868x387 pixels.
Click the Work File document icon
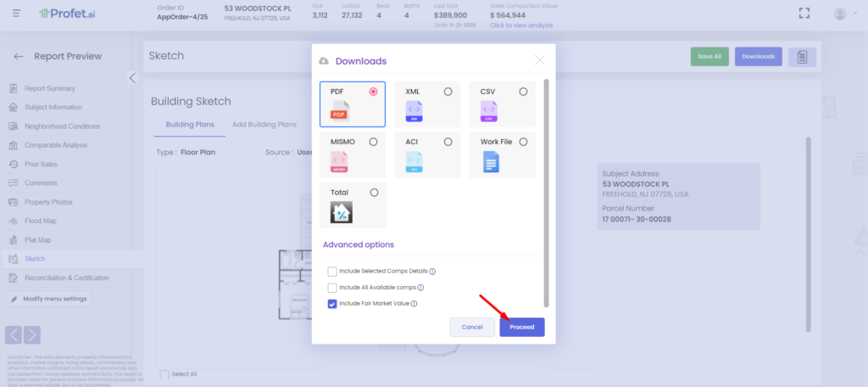(490, 161)
